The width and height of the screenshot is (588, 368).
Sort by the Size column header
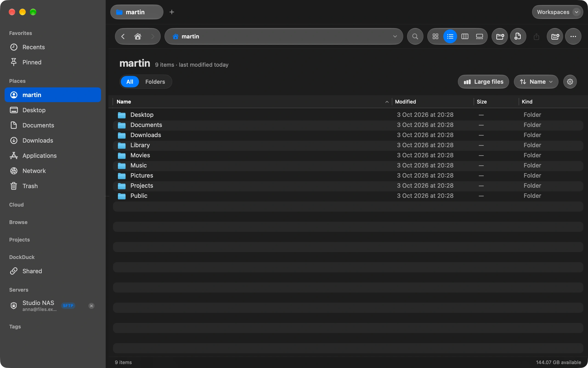[496, 102]
